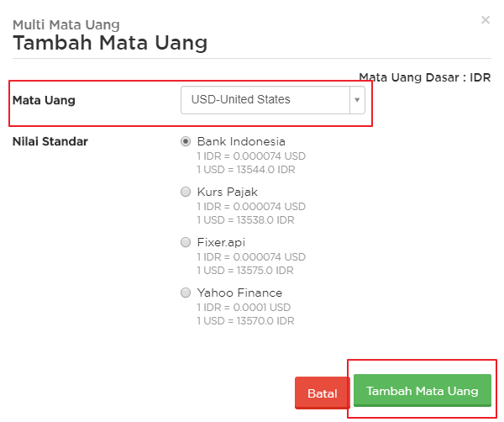Click the Kurs Pajak option label
Viewport: 504px width, 422px height.
(228, 192)
